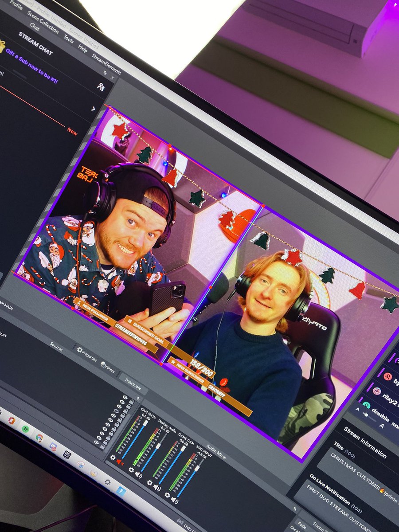The height and width of the screenshot is (532, 399).
Task: Open the StreamElements menu
Action: (106, 63)
